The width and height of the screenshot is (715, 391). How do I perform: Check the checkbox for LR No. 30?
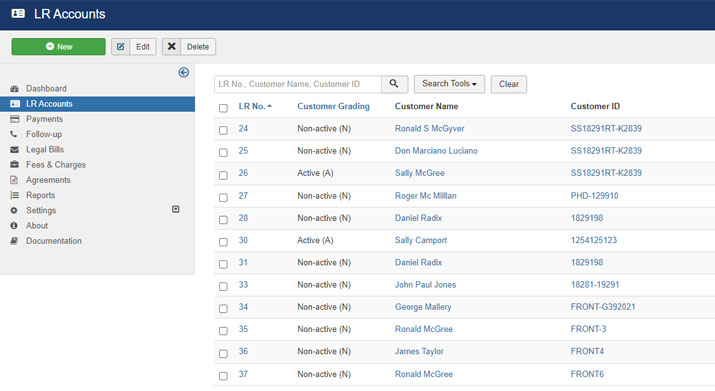[x=223, y=242]
